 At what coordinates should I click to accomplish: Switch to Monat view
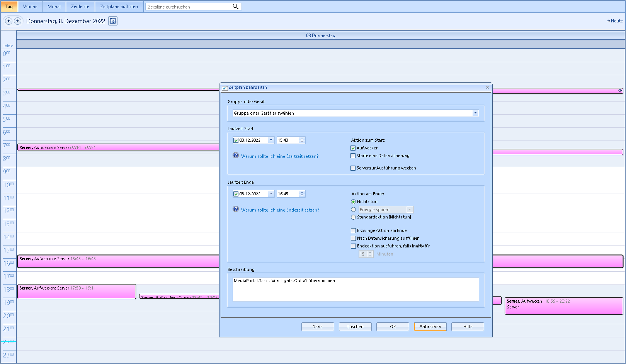coord(54,7)
